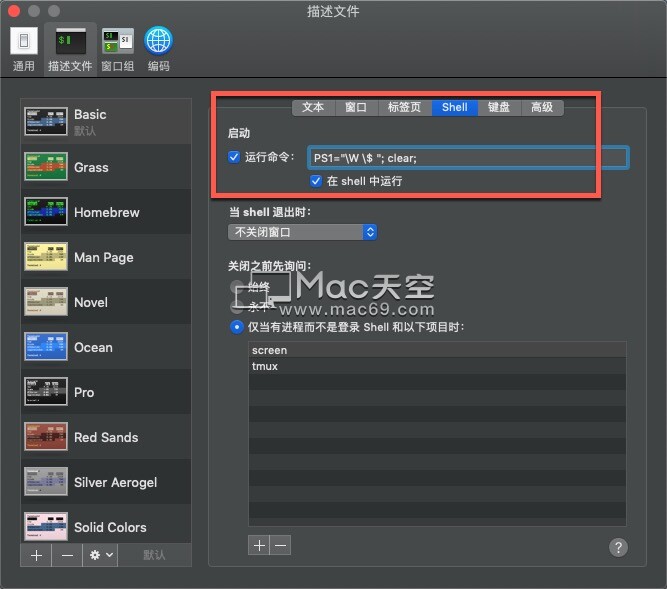Add a process with plus button
The height and width of the screenshot is (589, 667).
(259, 545)
